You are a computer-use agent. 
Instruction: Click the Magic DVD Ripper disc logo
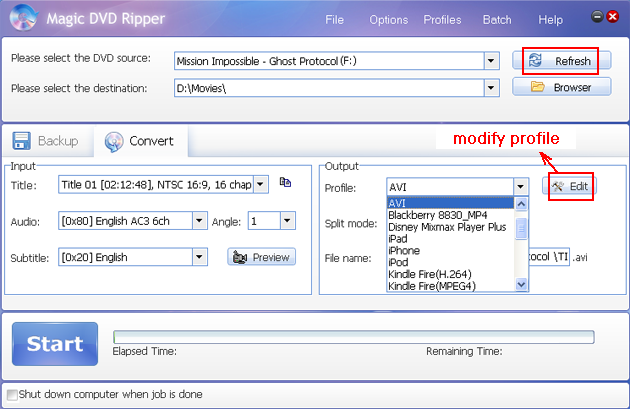coord(24,18)
